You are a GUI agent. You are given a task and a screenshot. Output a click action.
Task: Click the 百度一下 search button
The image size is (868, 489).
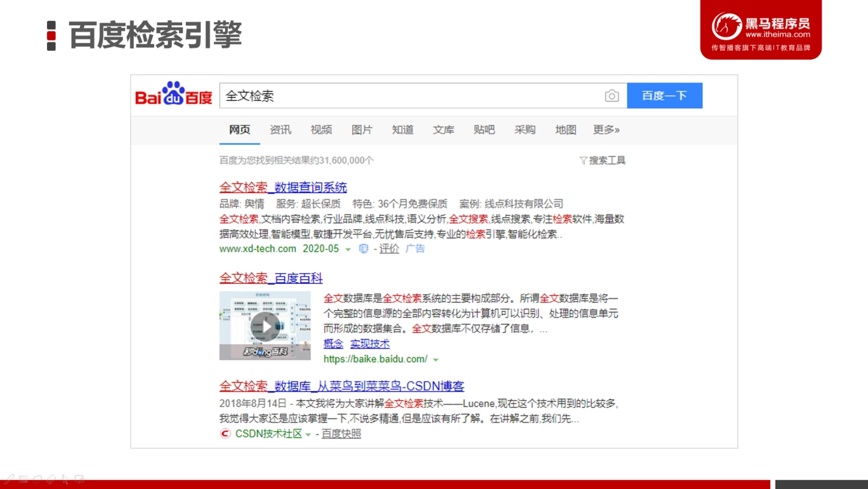pos(664,96)
